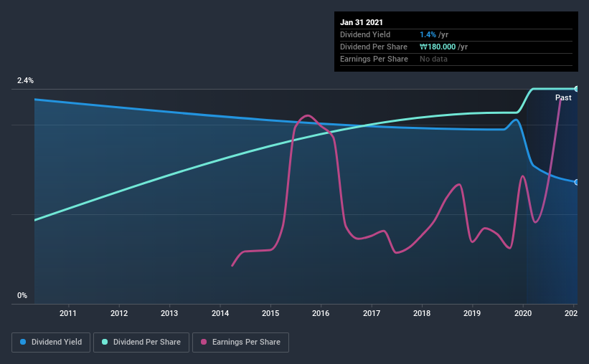Image resolution: width=589 pixels, height=364 pixels.
Task: Click the No data Earnings Per Share value
Action: [433, 59]
